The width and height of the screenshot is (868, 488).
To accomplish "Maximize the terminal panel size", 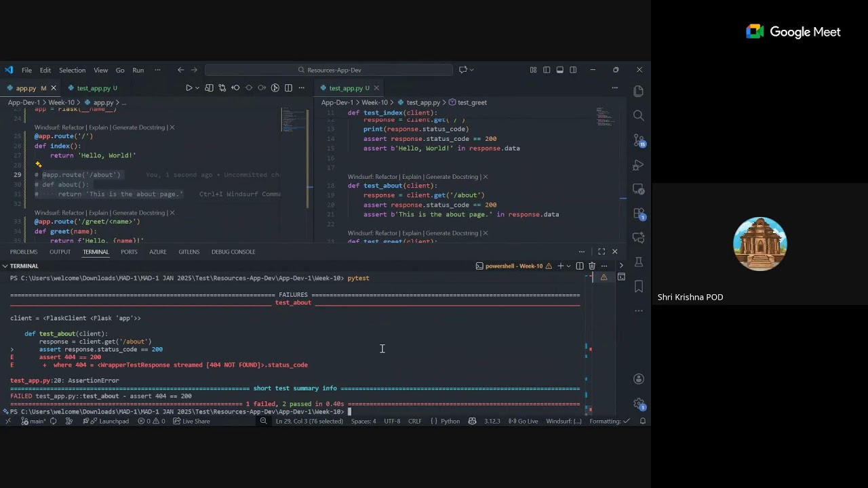I will [x=601, y=251].
